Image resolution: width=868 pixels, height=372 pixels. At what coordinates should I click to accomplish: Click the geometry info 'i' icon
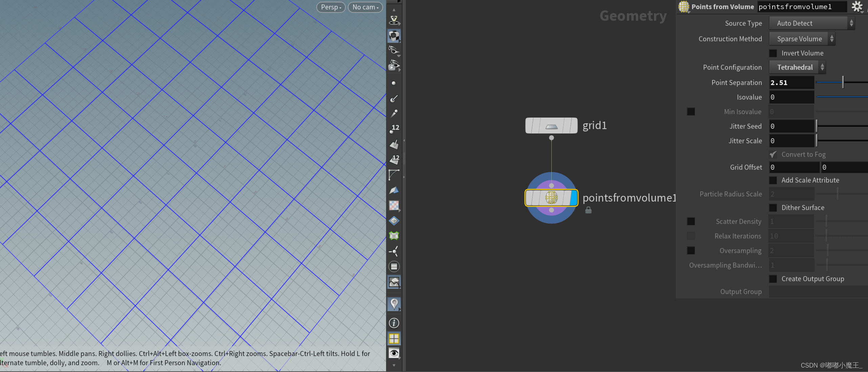[394, 323]
